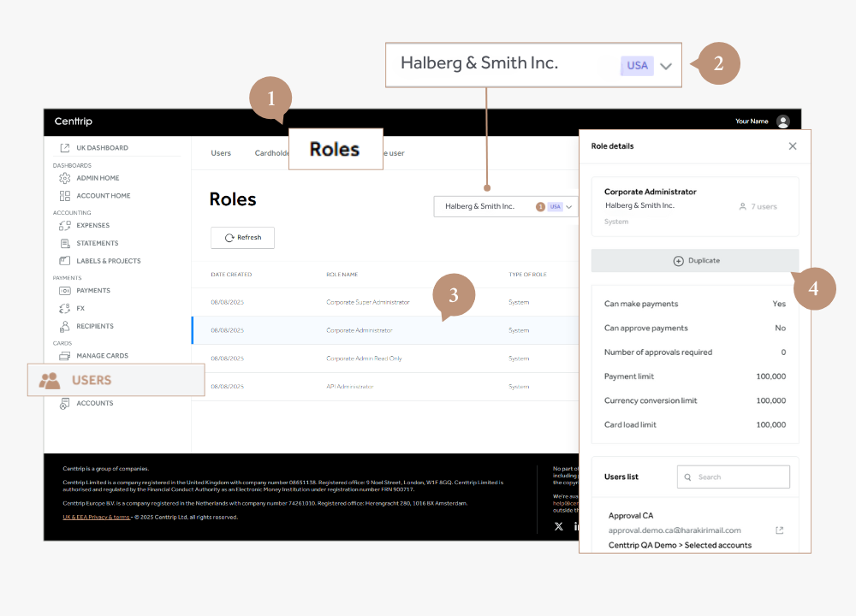Screen dimensions: 856x616
Task: Open the Users tab
Action: pyautogui.click(x=221, y=153)
